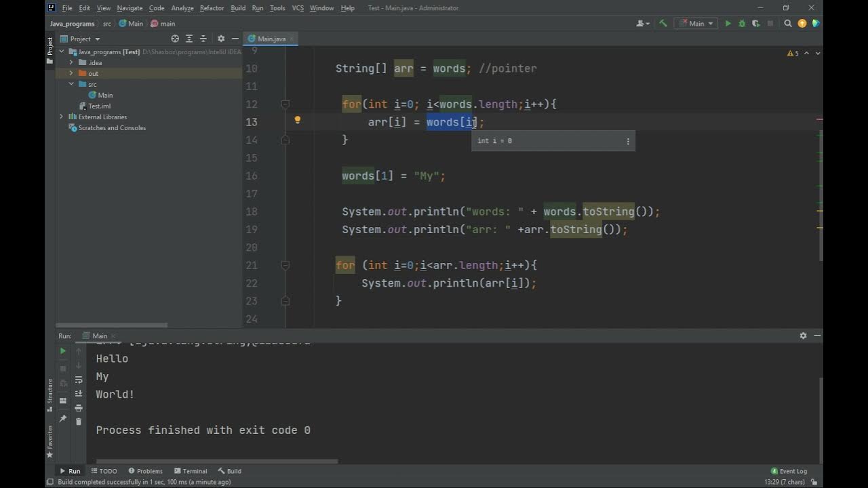Clear console output with trash icon
The width and height of the screenshot is (868, 488).
coord(79,422)
